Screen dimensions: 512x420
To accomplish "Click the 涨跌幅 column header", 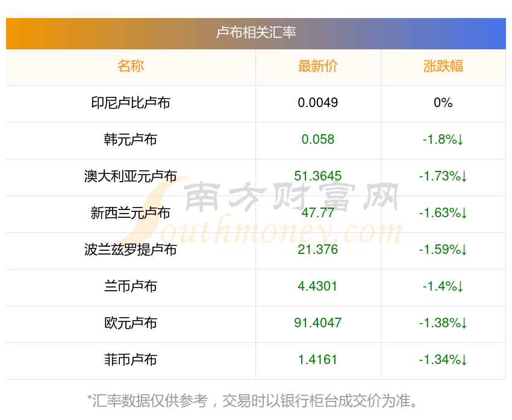I will click(443, 66).
